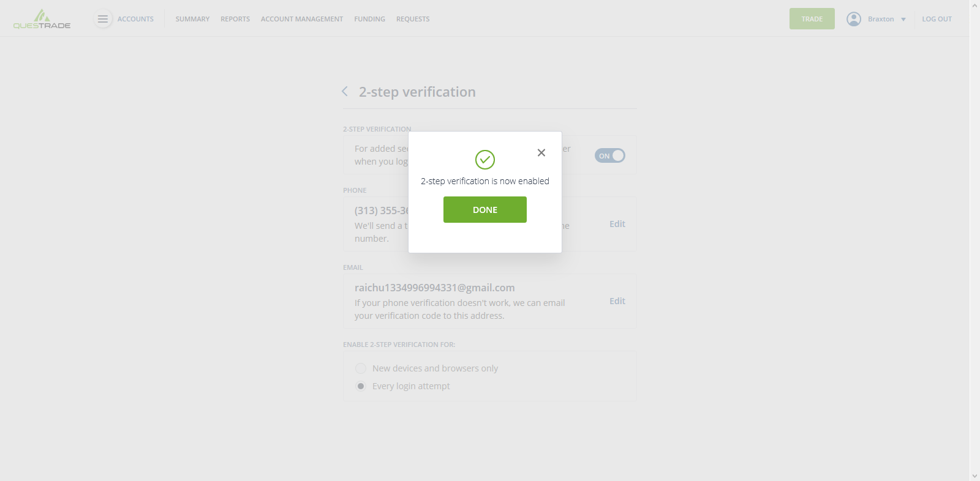Open the hamburger menu icon
This screenshot has width=980, height=481.
(103, 19)
